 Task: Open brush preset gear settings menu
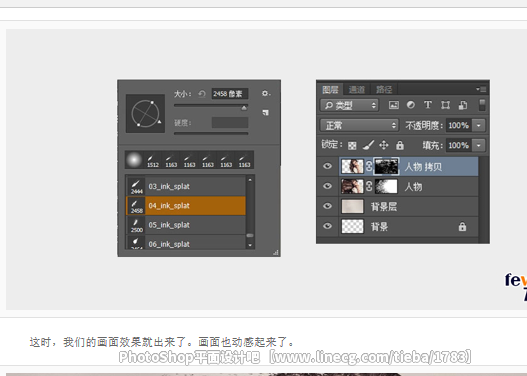pyautogui.click(x=266, y=93)
